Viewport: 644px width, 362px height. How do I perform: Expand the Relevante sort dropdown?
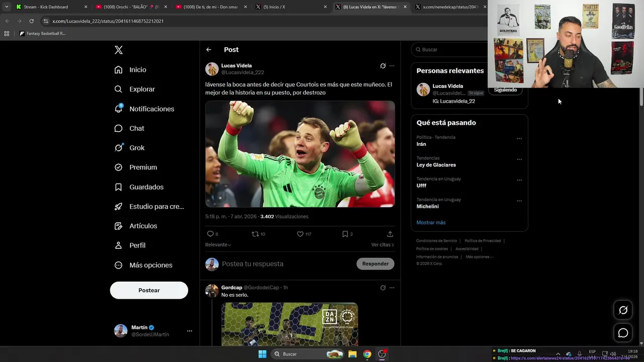218,245
